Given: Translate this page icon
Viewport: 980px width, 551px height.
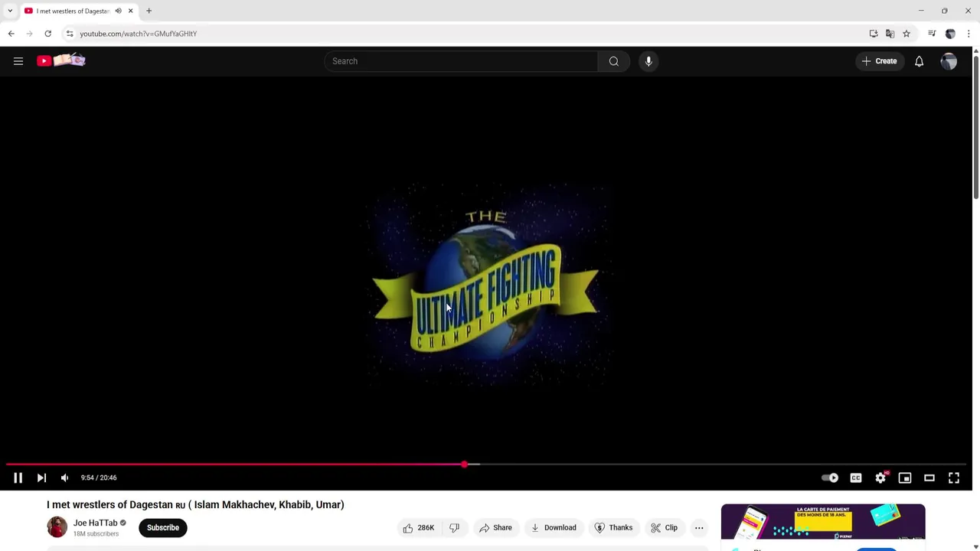Looking at the screenshot, I should pyautogui.click(x=890, y=34).
